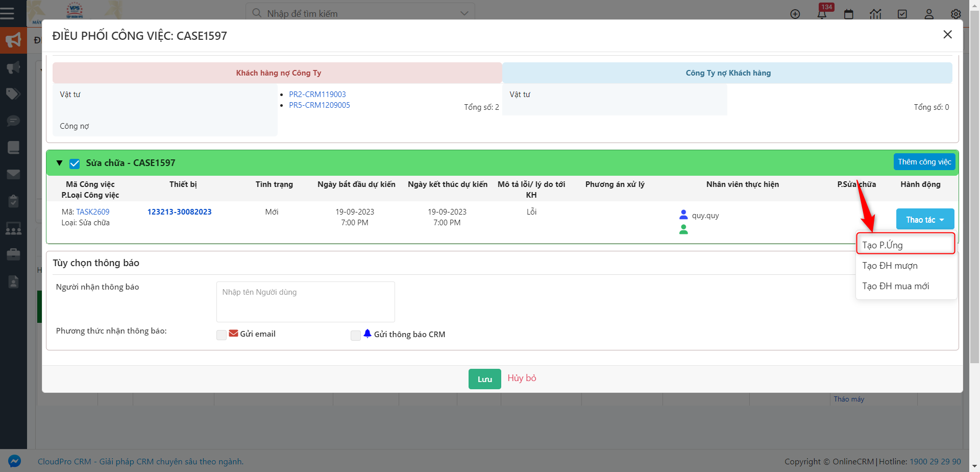Open the TASK2609 task link
980x472 pixels.
pyautogui.click(x=93, y=211)
